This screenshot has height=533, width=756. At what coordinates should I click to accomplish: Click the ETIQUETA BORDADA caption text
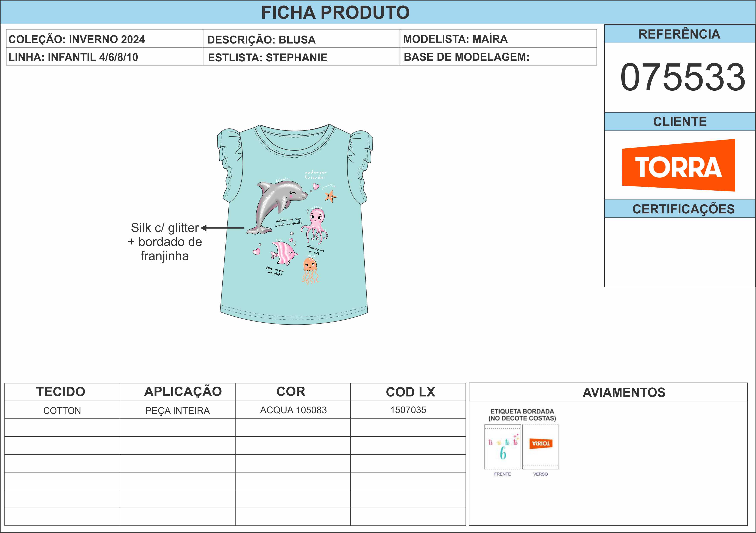point(522,415)
